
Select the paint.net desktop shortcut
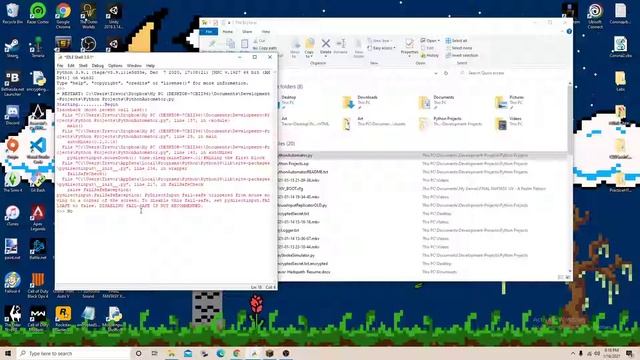pyautogui.click(x=12, y=249)
